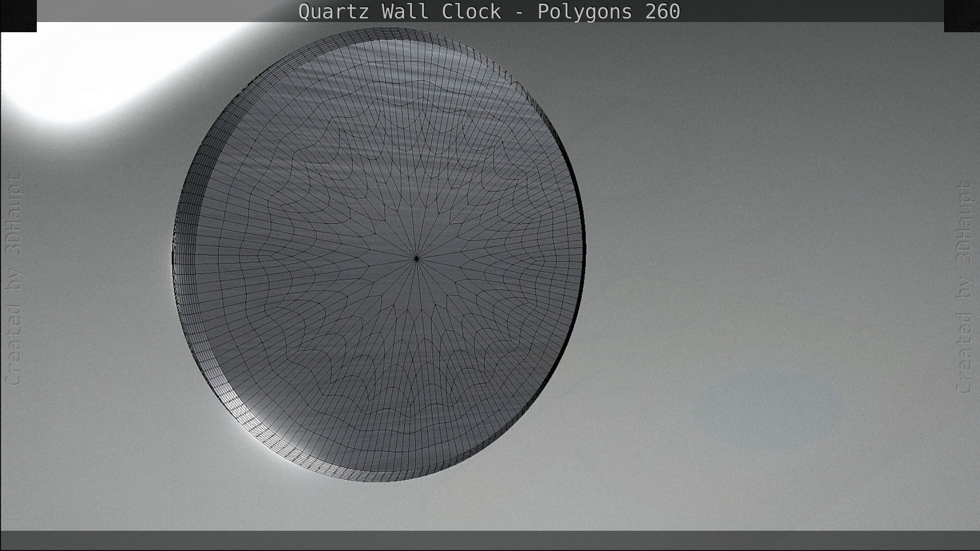Click the dark right edge of the clock
Image resolution: width=980 pixels, height=551 pixels.
pyautogui.click(x=583, y=248)
